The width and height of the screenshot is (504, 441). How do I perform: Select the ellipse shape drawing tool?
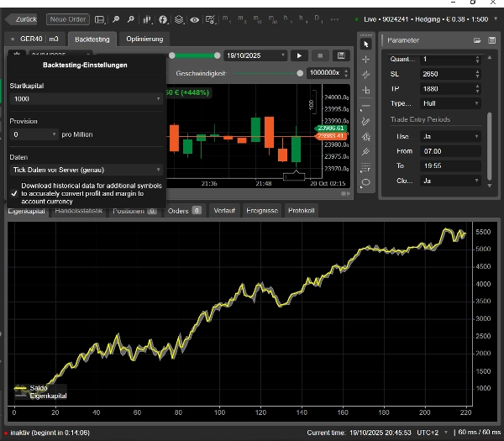tap(365, 182)
